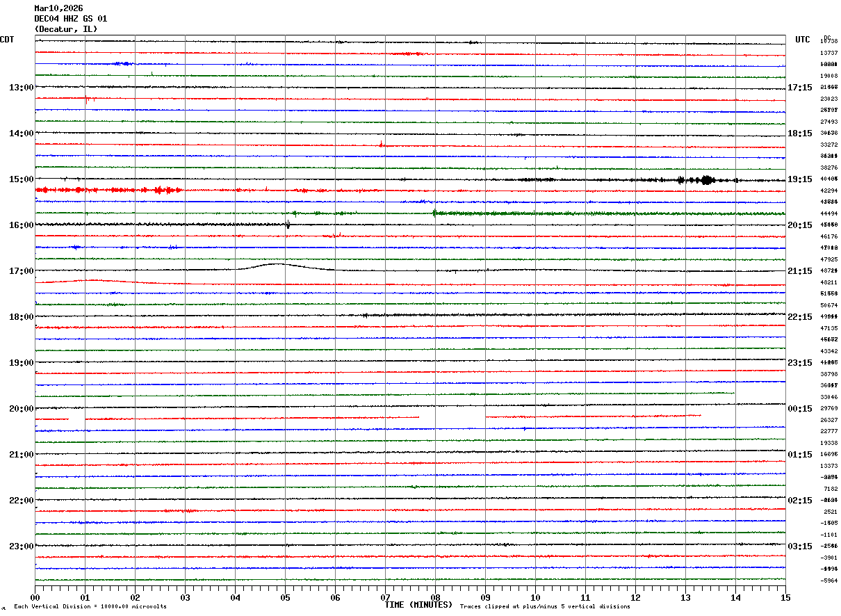
Task: Click DC offset value 42294
Action: [828, 191]
